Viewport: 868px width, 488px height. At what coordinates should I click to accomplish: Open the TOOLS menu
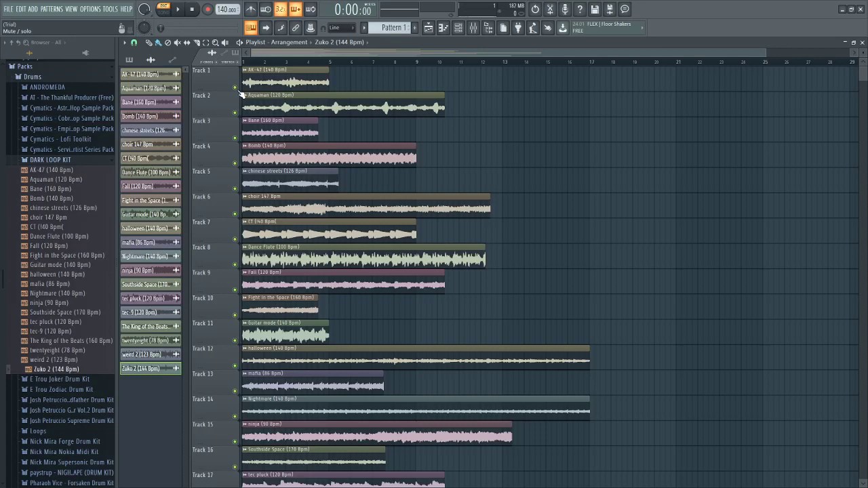coord(111,9)
